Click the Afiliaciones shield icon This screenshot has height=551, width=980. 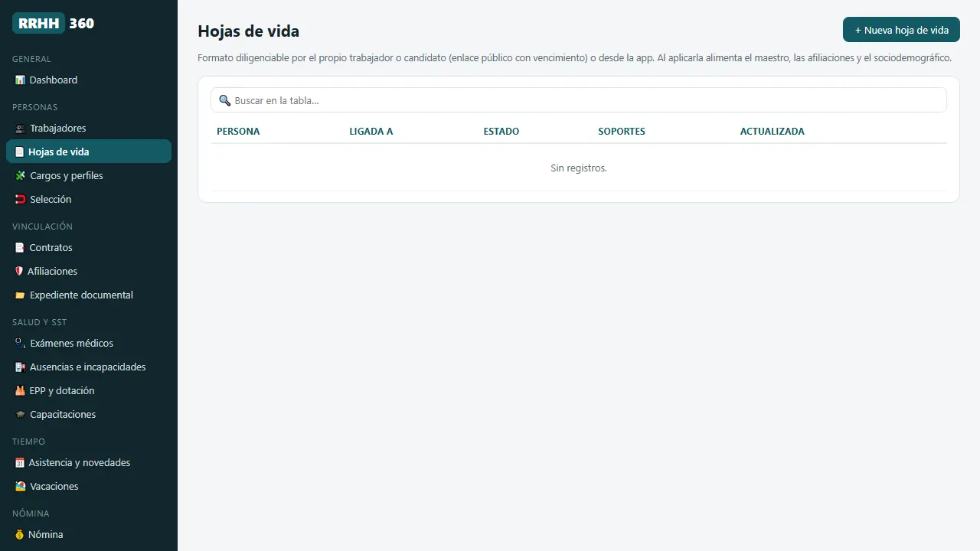coord(19,271)
